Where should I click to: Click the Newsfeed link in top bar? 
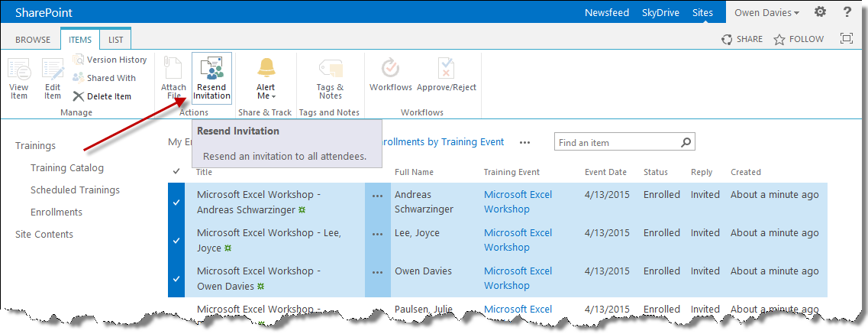click(606, 12)
